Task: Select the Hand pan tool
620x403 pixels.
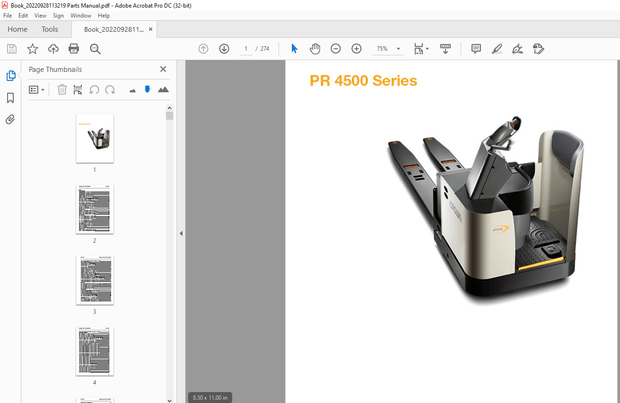Action: tap(314, 49)
